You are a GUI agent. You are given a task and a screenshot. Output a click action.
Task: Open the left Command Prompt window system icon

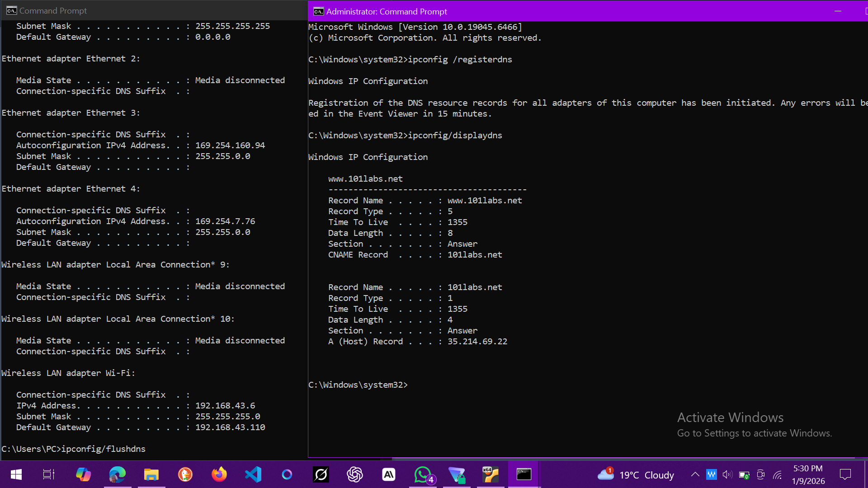11,10
